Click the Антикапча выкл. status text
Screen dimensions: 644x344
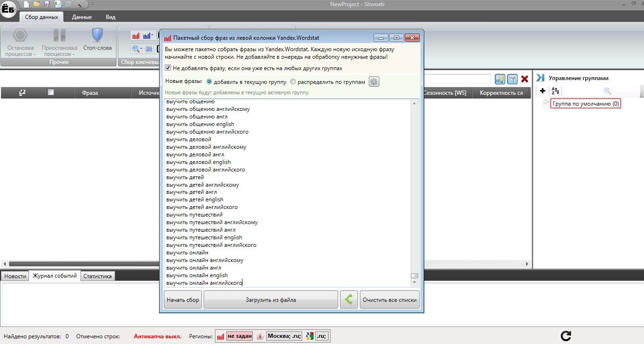point(158,336)
